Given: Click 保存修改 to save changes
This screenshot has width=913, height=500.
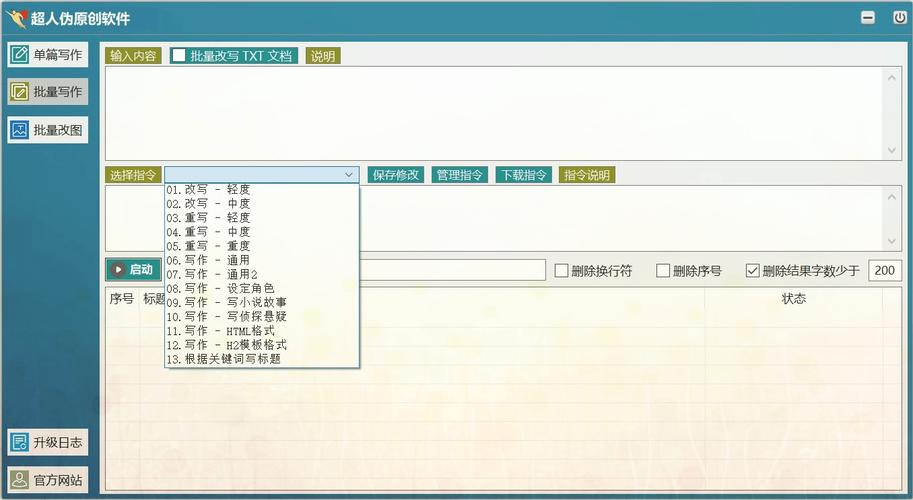Looking at the screenshot, I should pyautogui.click(x=396, y=175).
